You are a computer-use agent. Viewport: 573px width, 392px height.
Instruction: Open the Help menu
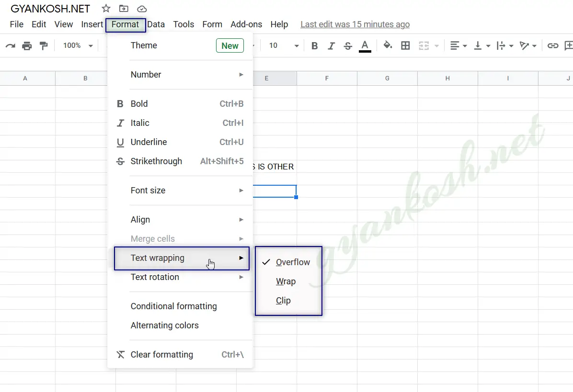click(x=279, y=24)
